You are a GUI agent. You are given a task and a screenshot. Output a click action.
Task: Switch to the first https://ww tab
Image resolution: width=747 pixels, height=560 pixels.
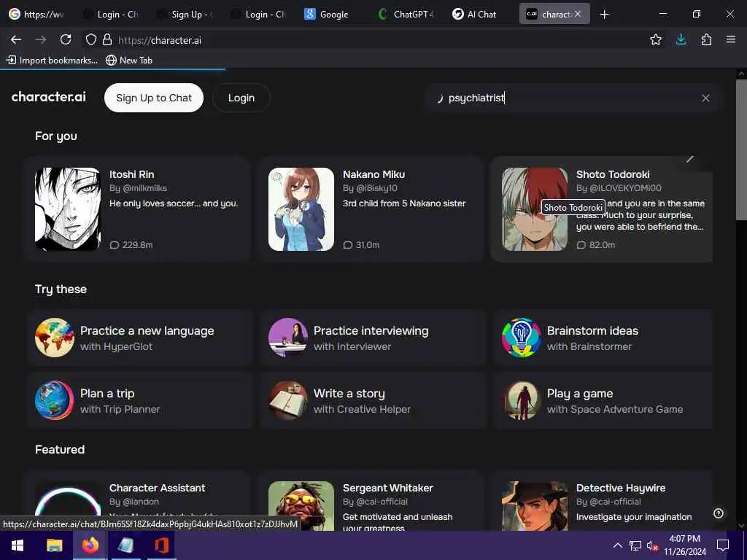click(x=37, y=15)
